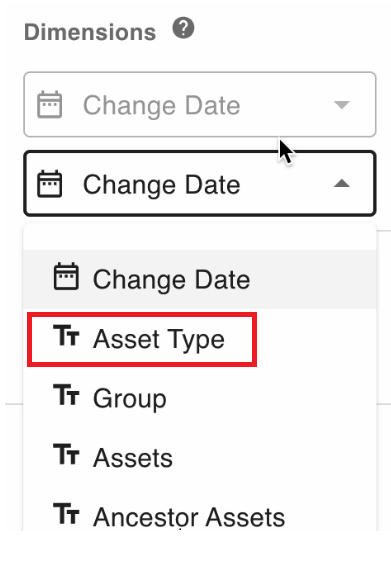Click calendar icon in greyed-out Change Date field
Image resolution: width=391 pixels, height=571 pixels.
click(x=50, y=105)
